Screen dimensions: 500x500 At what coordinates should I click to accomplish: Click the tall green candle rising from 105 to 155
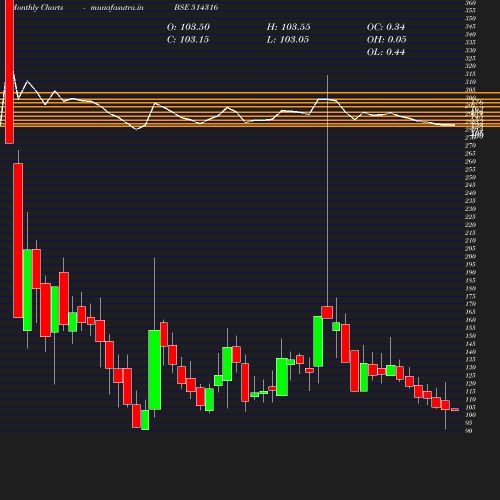point(154,370)
